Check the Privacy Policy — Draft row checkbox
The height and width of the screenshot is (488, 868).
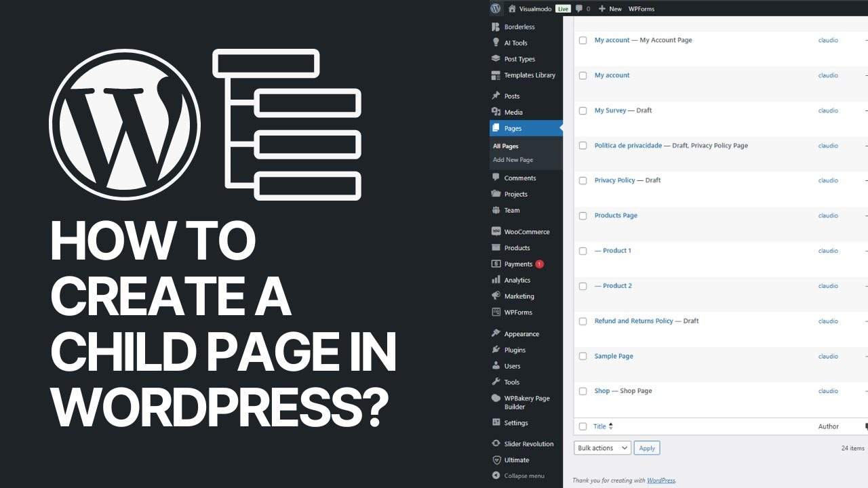(x=583, y=181)
